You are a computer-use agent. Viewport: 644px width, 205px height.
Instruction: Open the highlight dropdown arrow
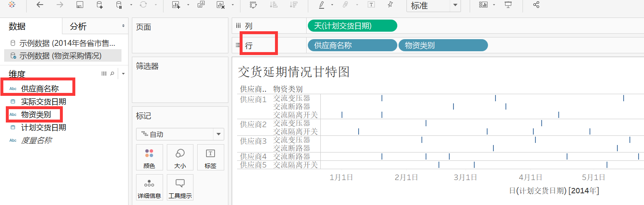click(x=332, y=5)
